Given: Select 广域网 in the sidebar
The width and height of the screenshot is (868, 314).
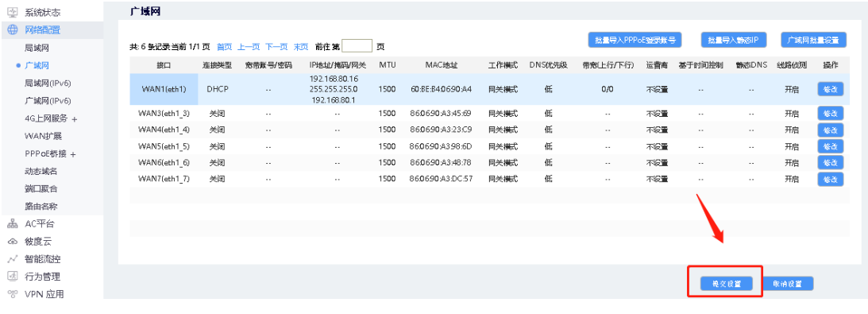Looking at the screenshot, I should [37, 65].
